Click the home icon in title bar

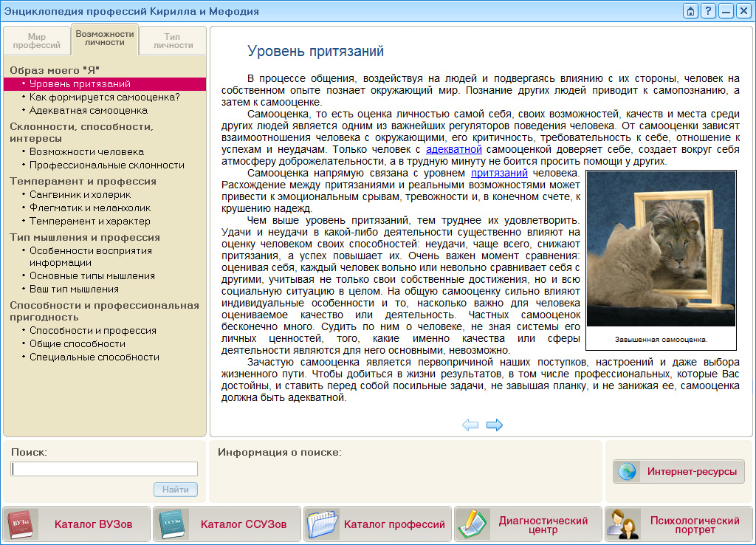click(x=690, y=10)
